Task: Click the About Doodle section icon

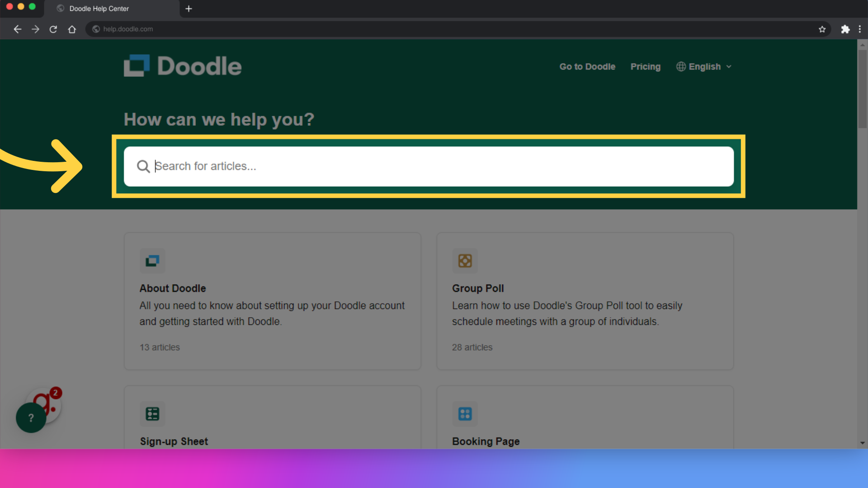Action: point(153,260)
